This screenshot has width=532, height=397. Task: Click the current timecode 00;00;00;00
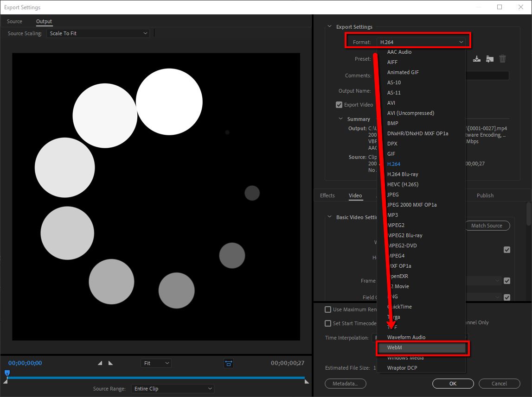click(x=25, y=363)
